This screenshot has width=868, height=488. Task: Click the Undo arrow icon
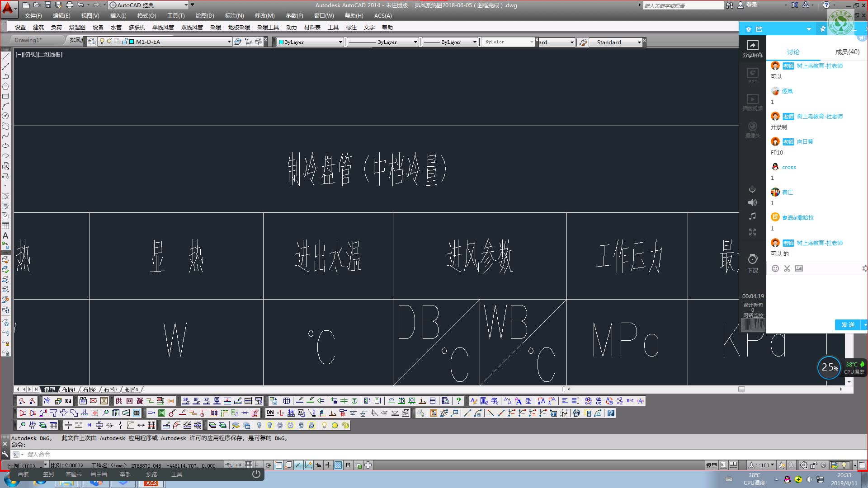80,5
